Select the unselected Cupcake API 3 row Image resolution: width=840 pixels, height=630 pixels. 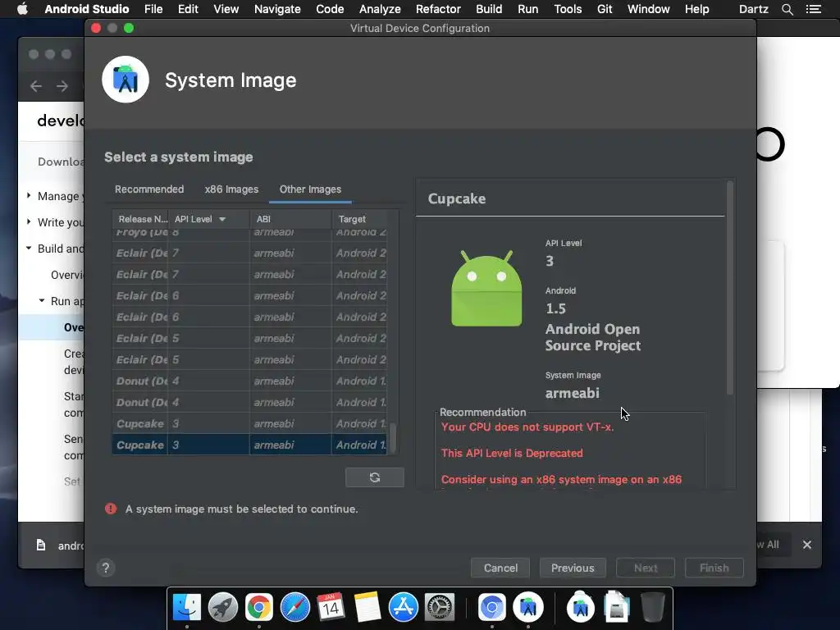(249, 423)
